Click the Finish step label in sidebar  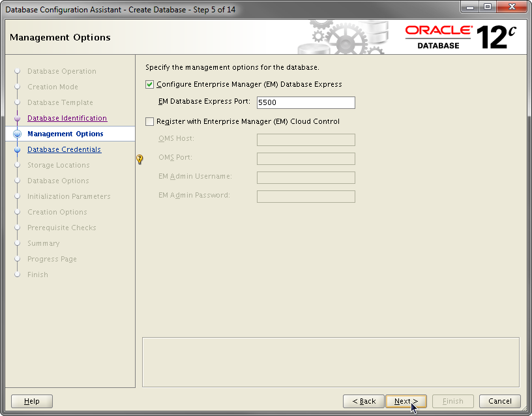[x=38, y=275]
